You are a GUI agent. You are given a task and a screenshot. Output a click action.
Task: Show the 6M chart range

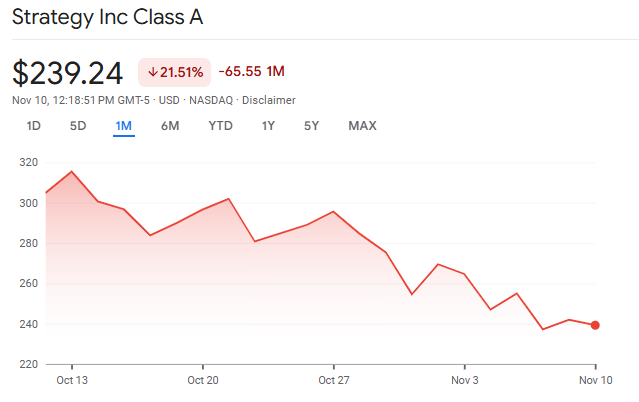[x=170, y=126]
